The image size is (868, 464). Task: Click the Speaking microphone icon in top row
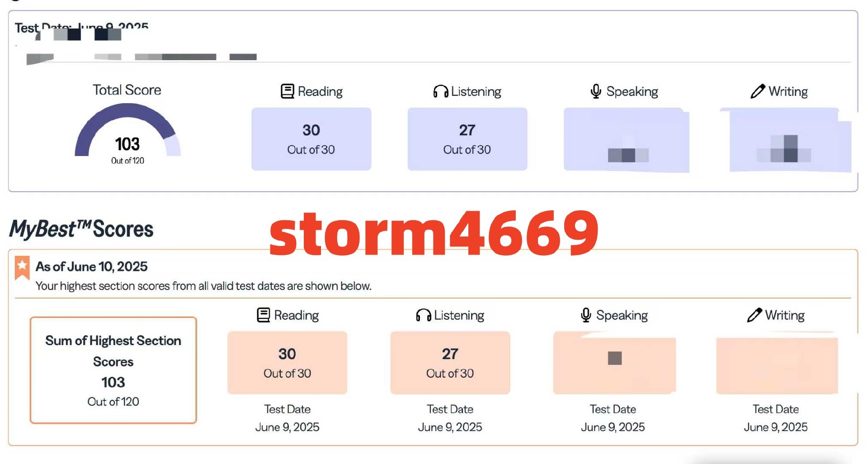tap(596, 91)
